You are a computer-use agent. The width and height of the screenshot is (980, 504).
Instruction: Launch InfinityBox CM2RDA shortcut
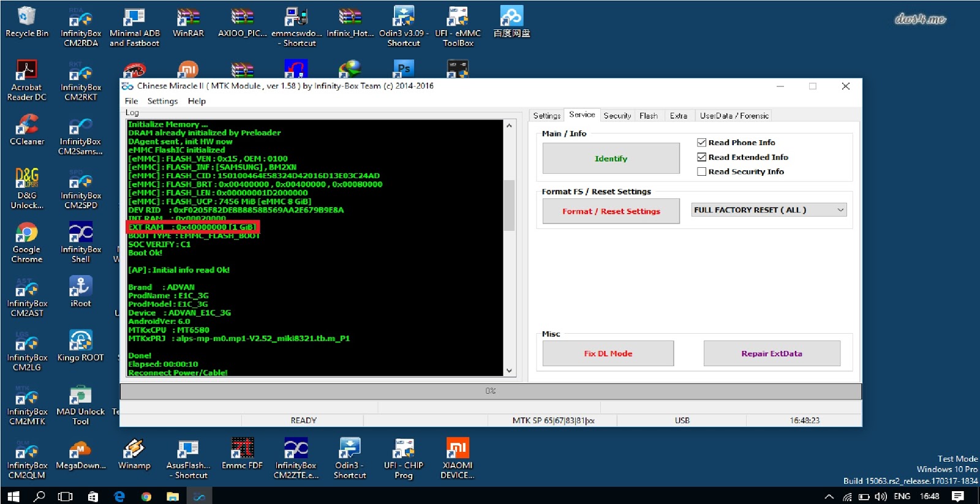coord(81,27)
